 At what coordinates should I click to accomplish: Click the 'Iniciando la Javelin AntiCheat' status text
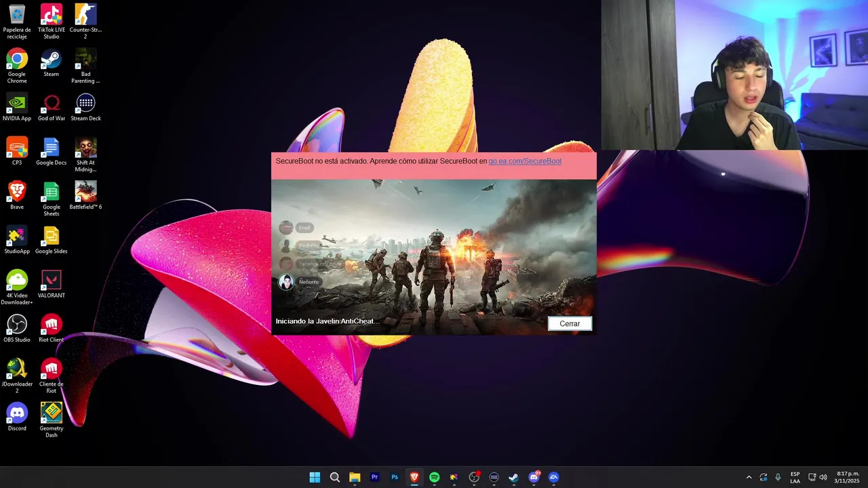(x=328, y=321)
